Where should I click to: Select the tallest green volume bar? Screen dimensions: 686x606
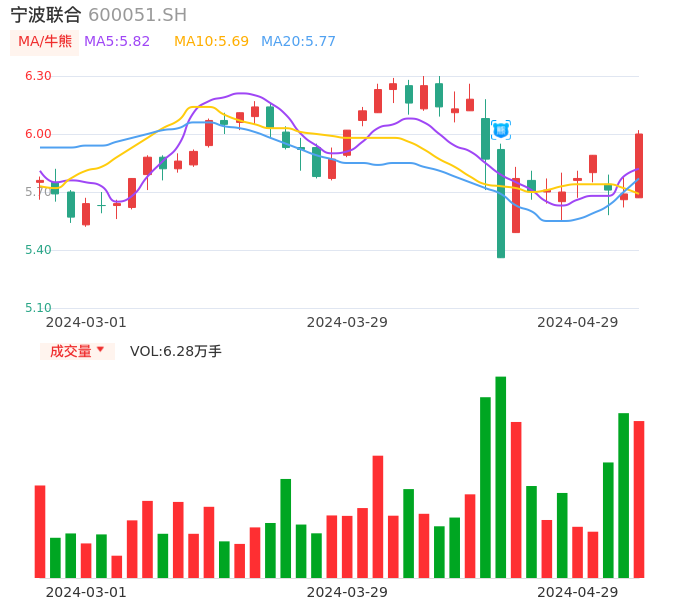500,477
